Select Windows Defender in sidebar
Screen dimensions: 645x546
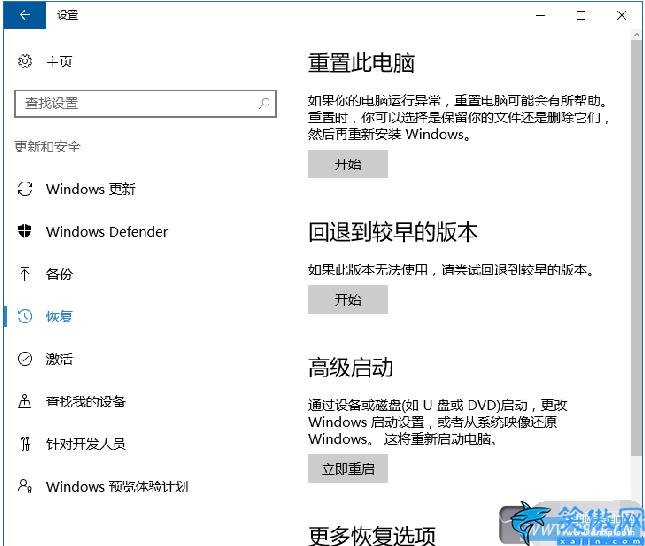coord(107,232)
